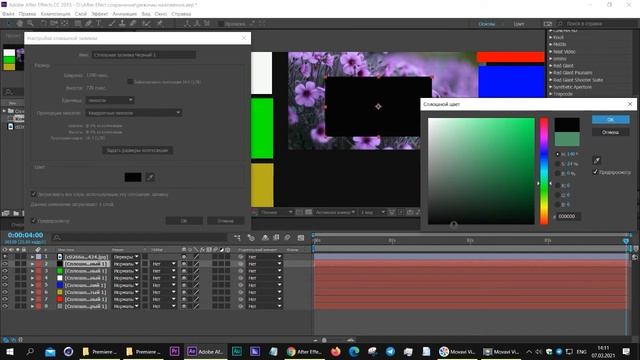This screenshot has width=640, height=360.
Task: Select the Zoom magnifier tool
Action: (x=30, y=24)
